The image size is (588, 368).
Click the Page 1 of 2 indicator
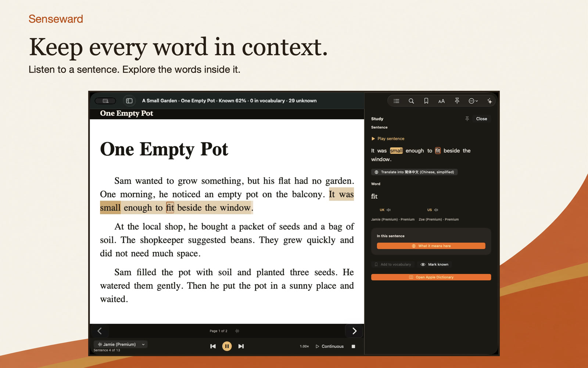pos(218,331)
